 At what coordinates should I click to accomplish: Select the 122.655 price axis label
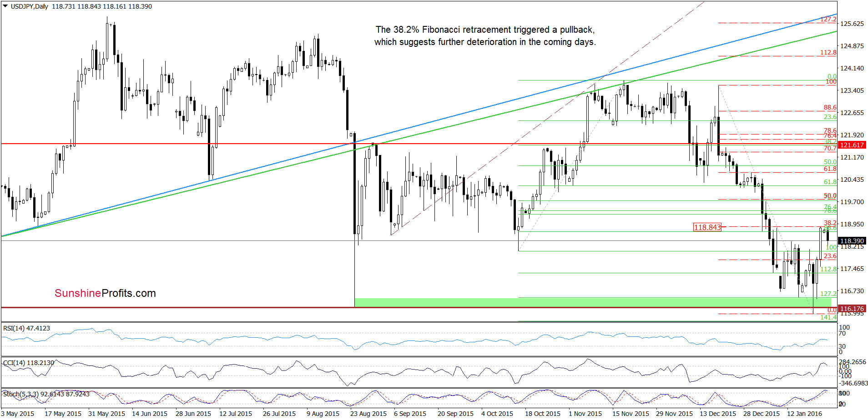click(x=852, y=113)
